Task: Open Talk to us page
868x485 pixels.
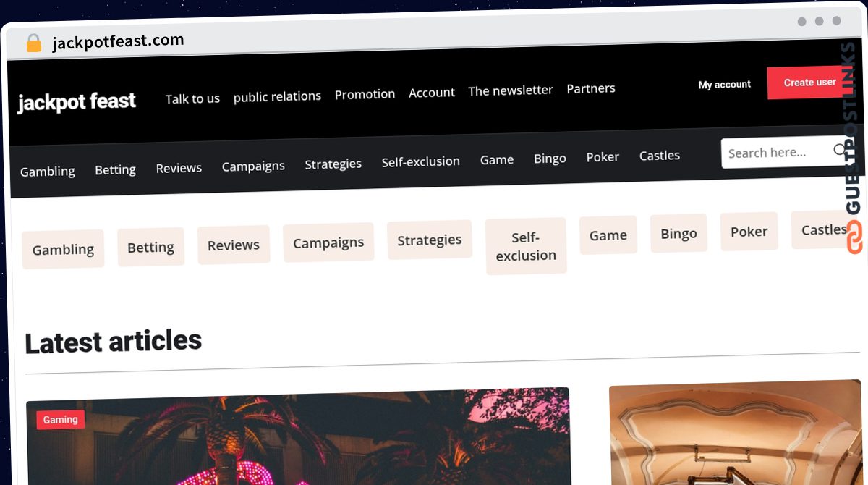Action: [192, 98]
